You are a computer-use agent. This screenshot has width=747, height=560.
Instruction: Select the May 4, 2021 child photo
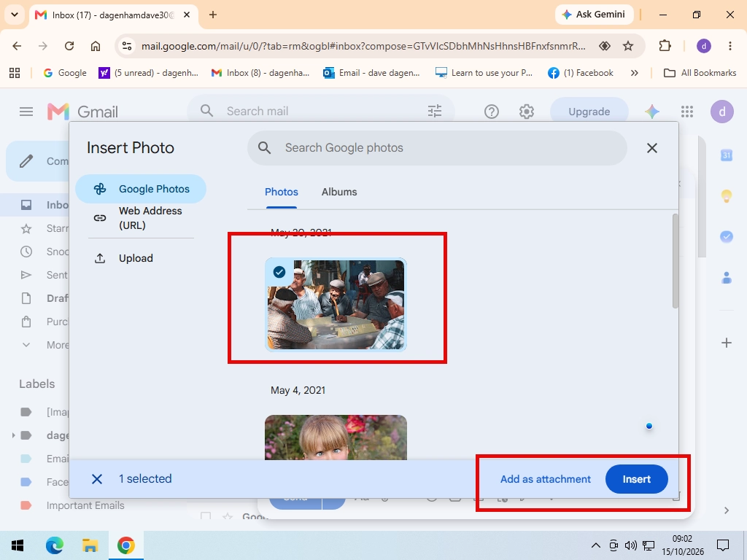(x=336, y=437)
